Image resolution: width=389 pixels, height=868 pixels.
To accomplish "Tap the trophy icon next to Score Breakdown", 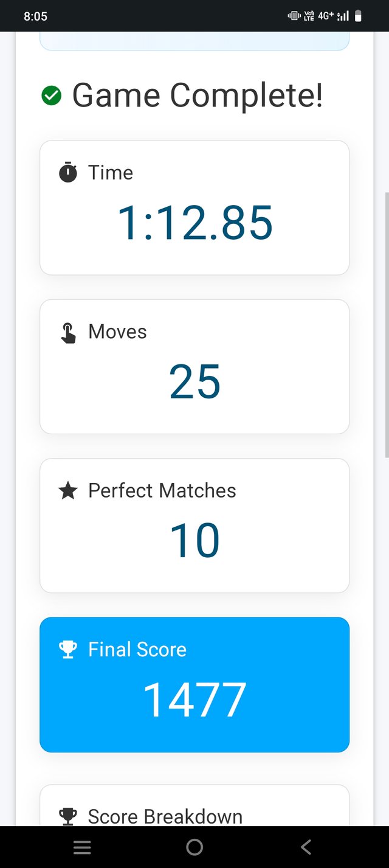I will click(x=68, y=816).
